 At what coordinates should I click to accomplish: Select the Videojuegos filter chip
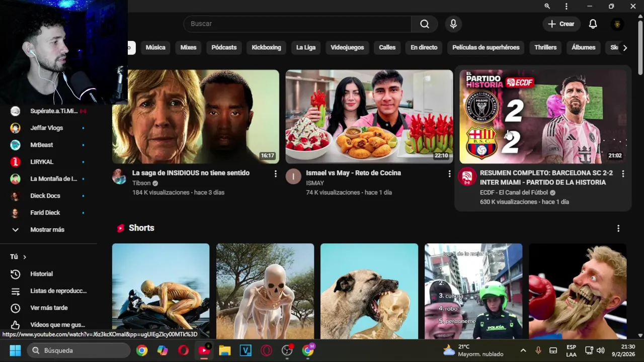pyautogui.click(x=347, y=47)
